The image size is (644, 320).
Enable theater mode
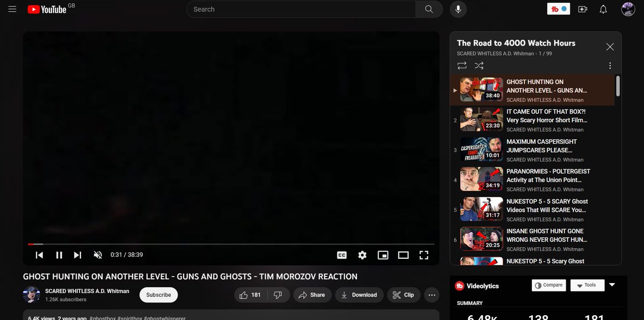(403, 255)
